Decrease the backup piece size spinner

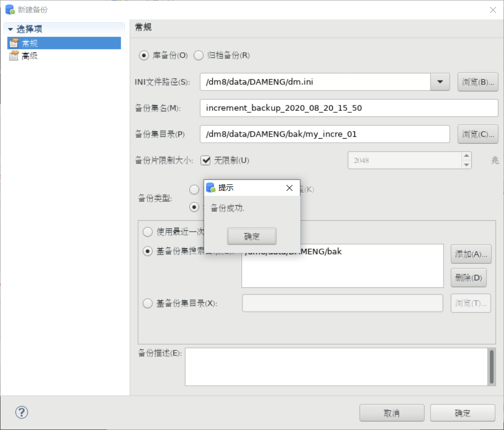(x=466, y=165)
